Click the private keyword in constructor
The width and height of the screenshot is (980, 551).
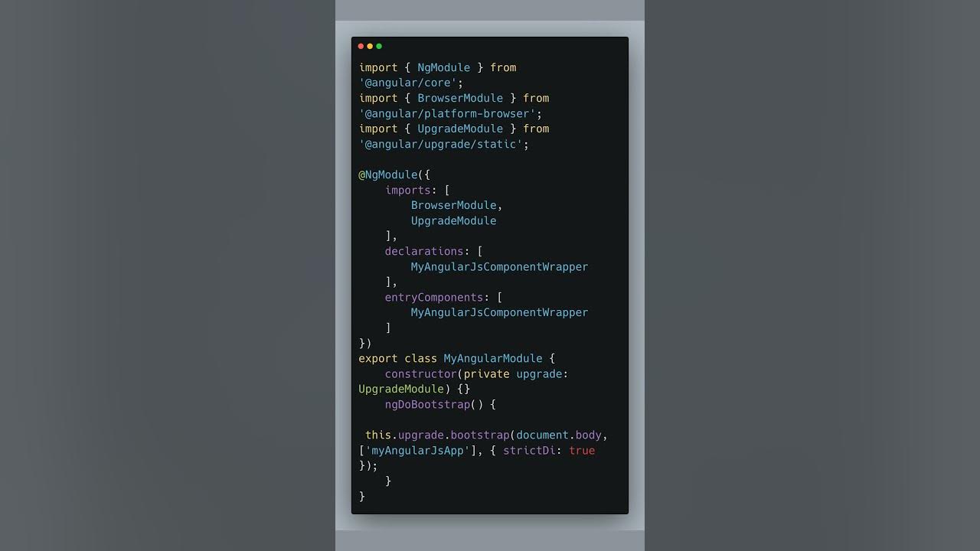pos(486,373)
